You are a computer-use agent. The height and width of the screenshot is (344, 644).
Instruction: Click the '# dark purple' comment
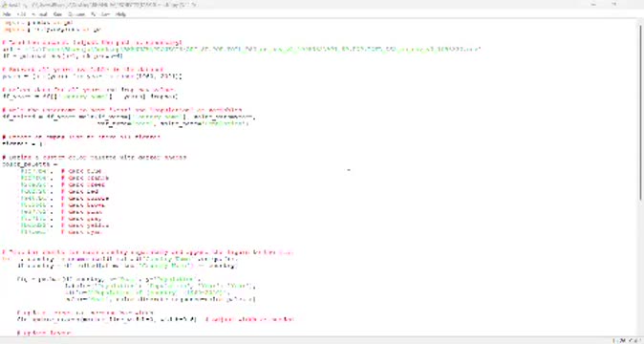tap(85, 199)
